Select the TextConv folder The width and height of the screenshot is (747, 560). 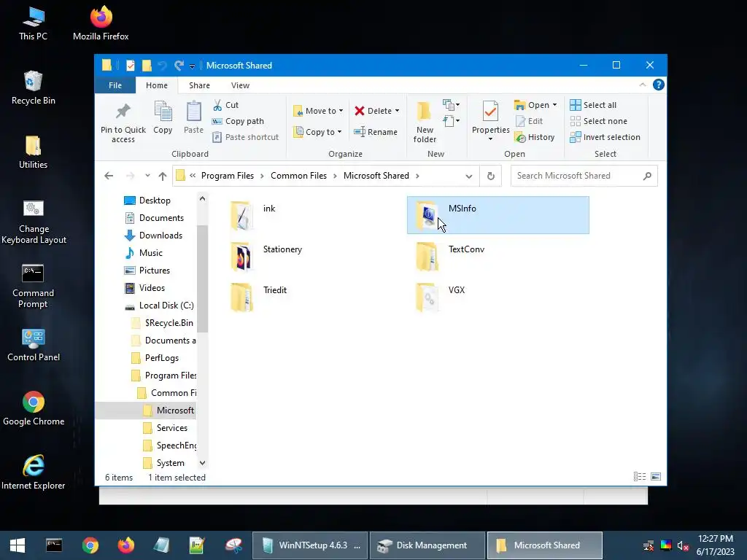[x=498, y=256]
